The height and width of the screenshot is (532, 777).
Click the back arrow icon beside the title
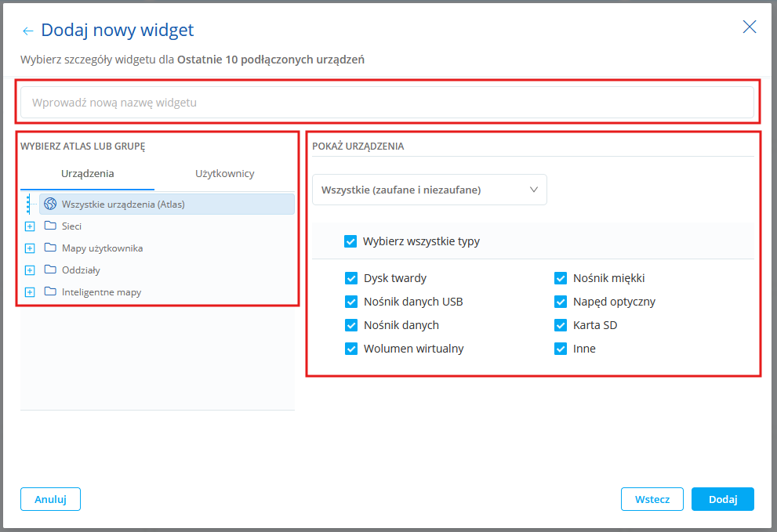pos(28,31)
